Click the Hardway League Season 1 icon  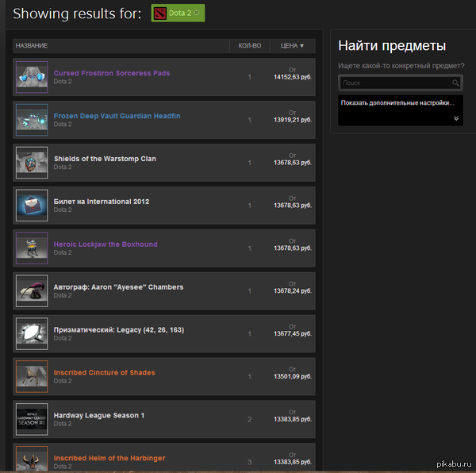(x=32, y=420)
